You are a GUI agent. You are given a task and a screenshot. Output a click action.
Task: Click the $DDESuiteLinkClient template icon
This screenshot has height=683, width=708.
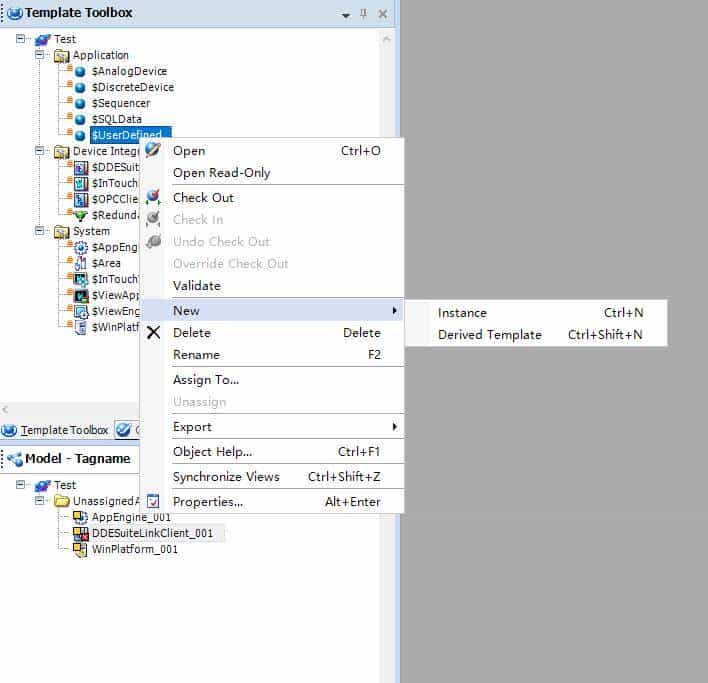81,167
